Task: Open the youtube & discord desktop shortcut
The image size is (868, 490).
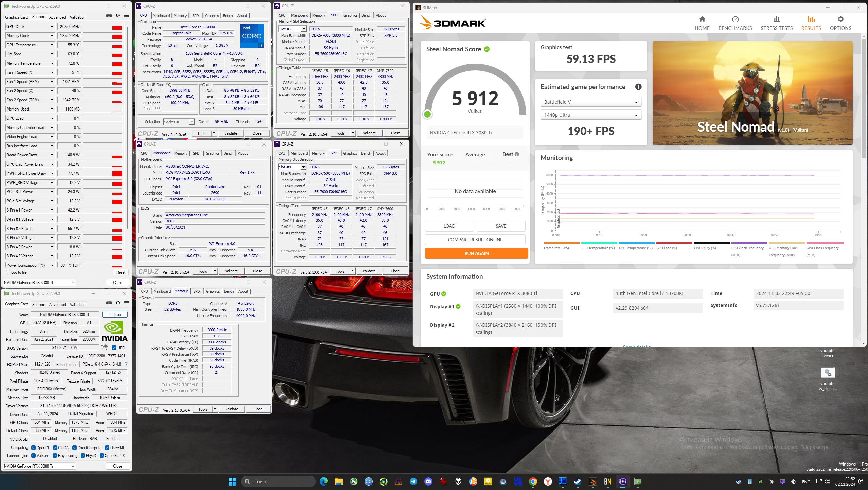Action: click(x=828, y=378)
